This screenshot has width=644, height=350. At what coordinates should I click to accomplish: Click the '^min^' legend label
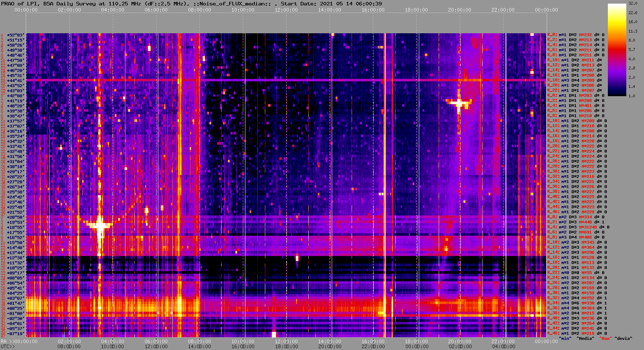tap(565, 339)
